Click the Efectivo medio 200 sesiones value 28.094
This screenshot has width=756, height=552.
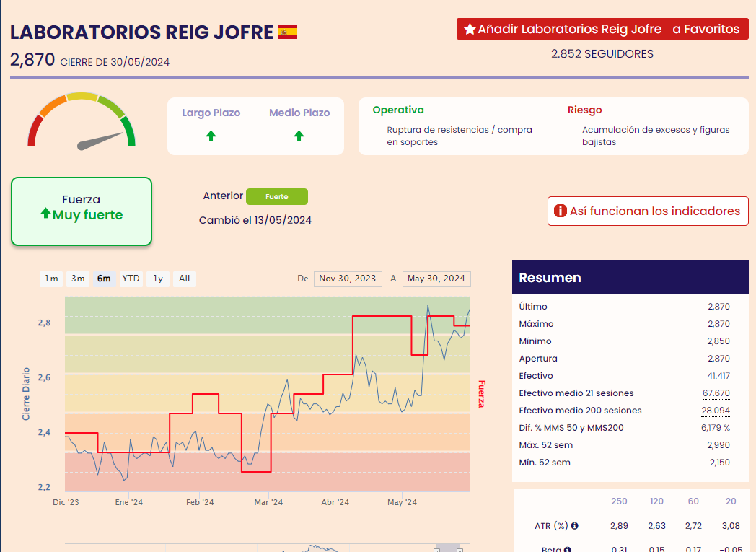coord(716,411)
